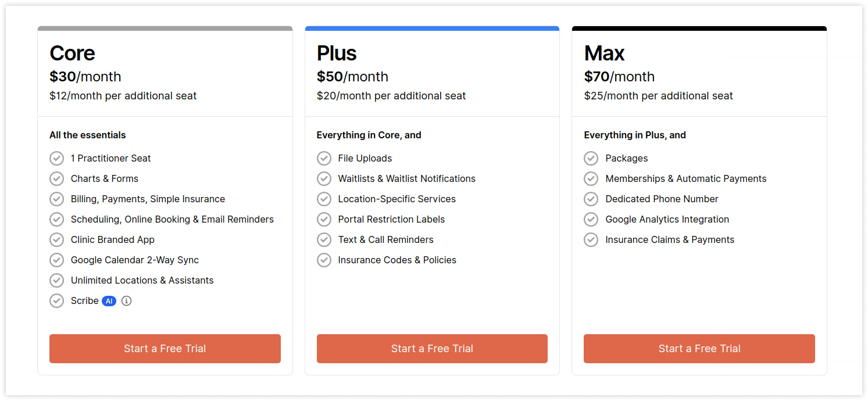Click the Memberships & Automatic Payments feature text
Image resolution: width=868 pixels, height=401 pixels.
(x=686, y=178)
